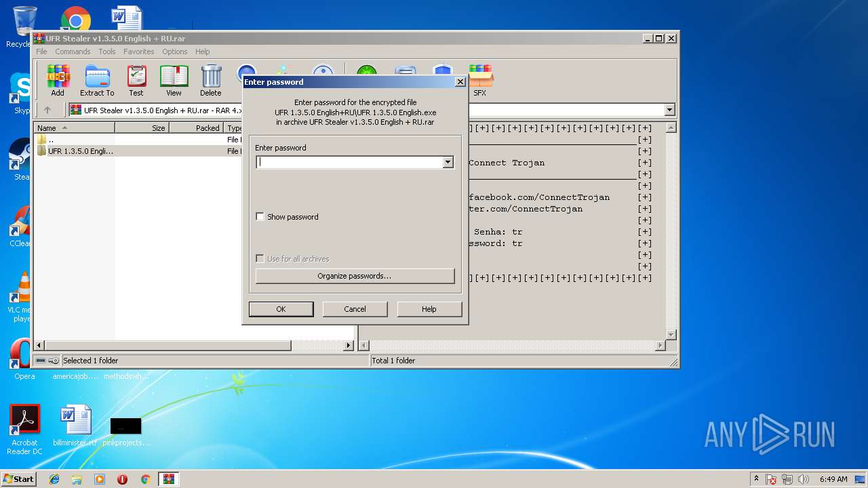
Task: Open the Help menu
Action: 202,52
